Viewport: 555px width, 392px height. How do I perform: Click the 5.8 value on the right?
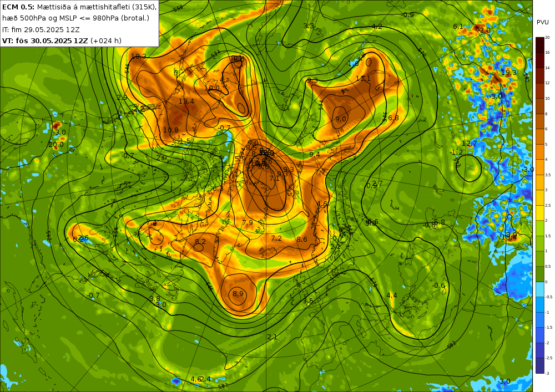coord(439,222)
